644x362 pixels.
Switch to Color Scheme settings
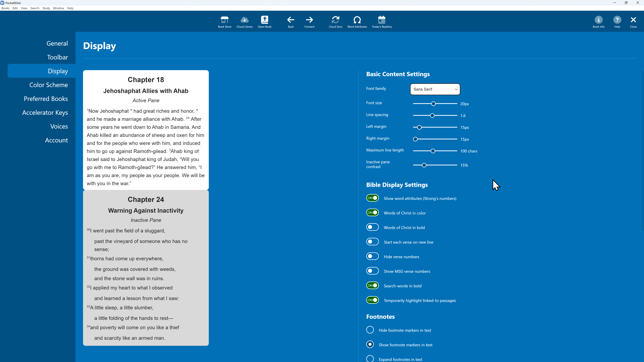(49, 85)
